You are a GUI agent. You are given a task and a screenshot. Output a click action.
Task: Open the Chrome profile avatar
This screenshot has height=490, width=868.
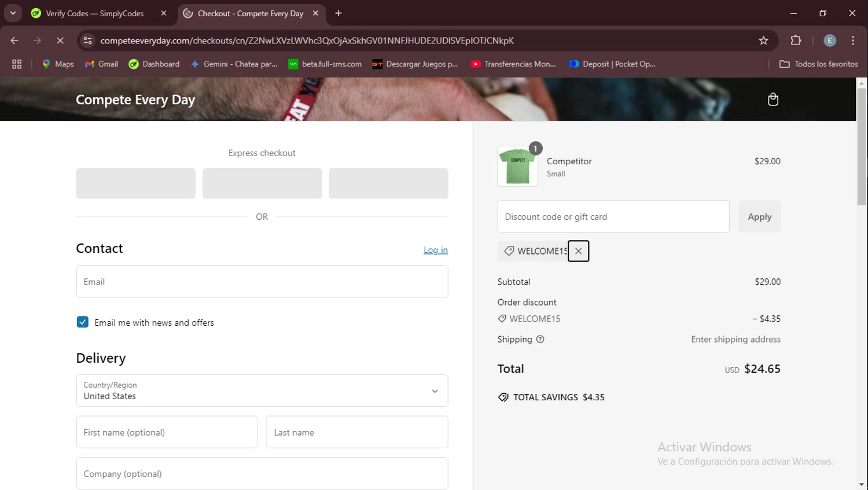point(829,40)
